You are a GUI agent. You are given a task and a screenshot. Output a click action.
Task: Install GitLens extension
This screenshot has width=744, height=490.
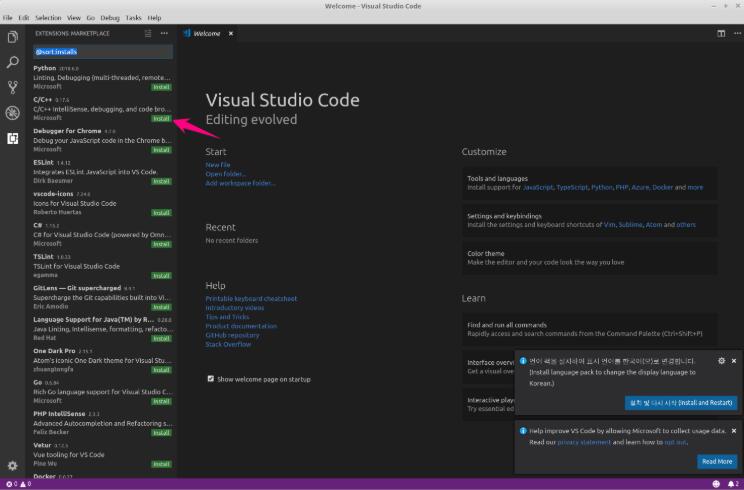click(x=161, y=307)
